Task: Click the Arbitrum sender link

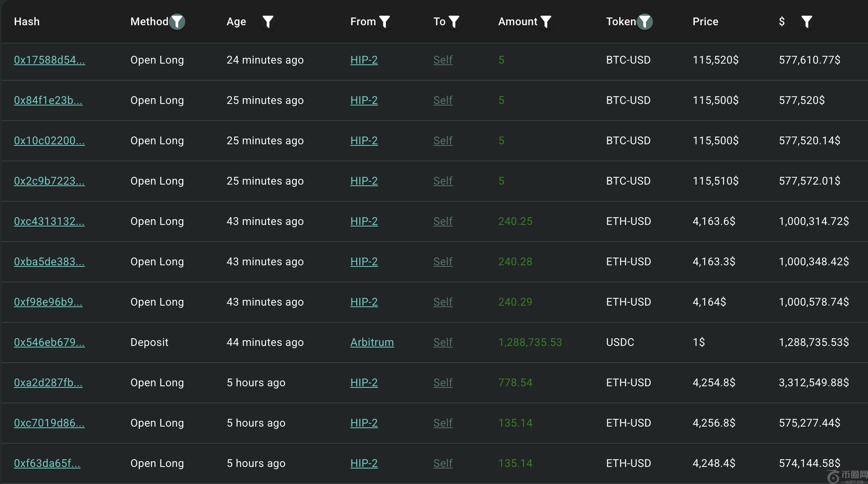Action: click(x=372, y=342)
